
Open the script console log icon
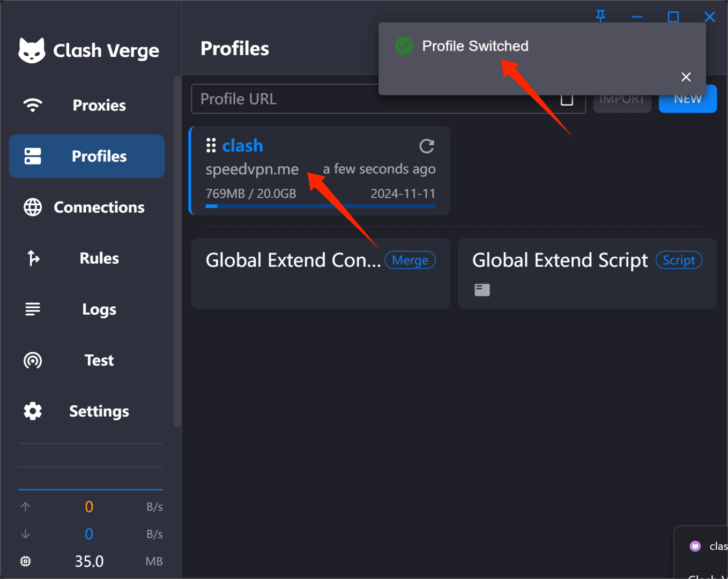(x=482, y=290)
